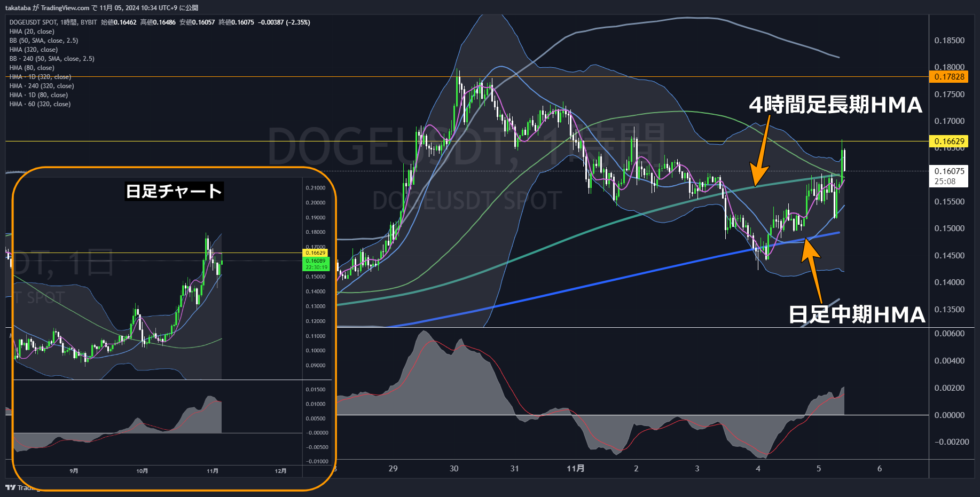
Task: Click the bold 11月 label on main time axis
Action: pos(576,469)
